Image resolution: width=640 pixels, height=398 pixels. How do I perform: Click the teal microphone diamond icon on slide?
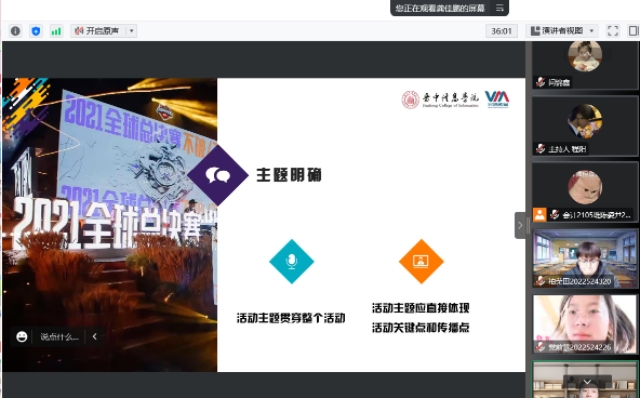(x=291, y=261)
